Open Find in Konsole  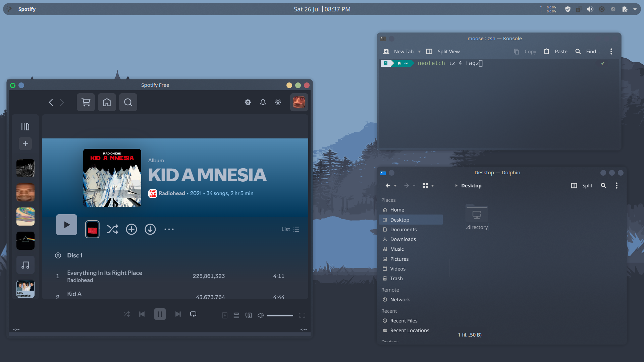point(588,52)
